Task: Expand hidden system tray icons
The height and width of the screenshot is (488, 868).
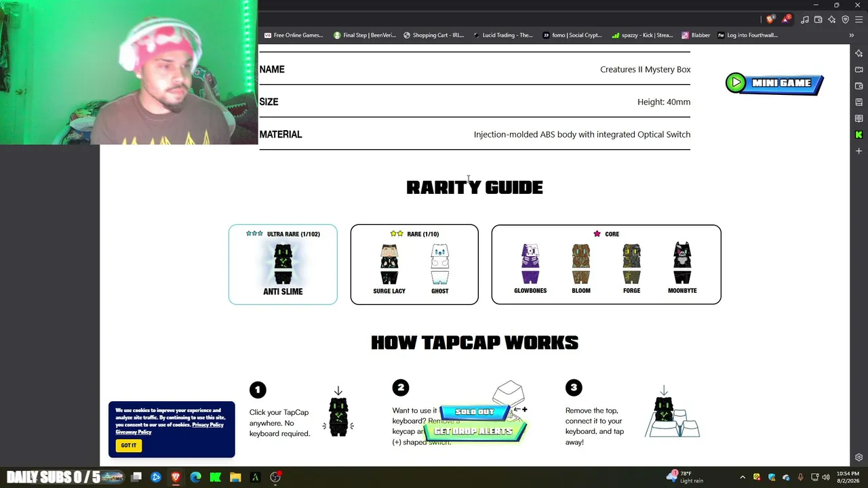Action: pyautogui.click(x=743, y=477)
